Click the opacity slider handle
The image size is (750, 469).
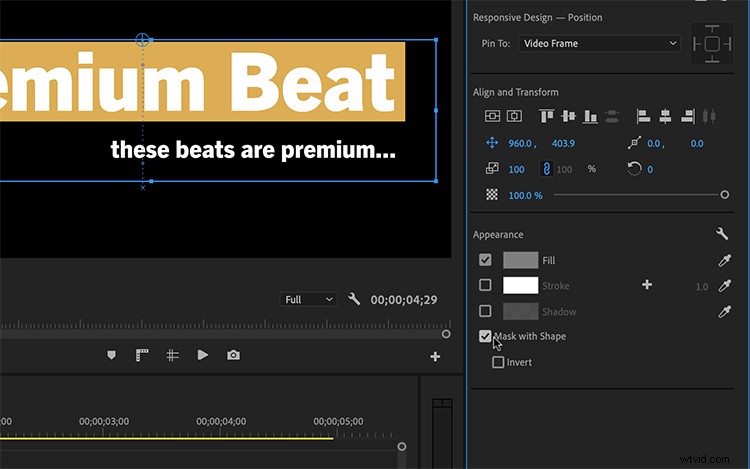click(725, 195)
